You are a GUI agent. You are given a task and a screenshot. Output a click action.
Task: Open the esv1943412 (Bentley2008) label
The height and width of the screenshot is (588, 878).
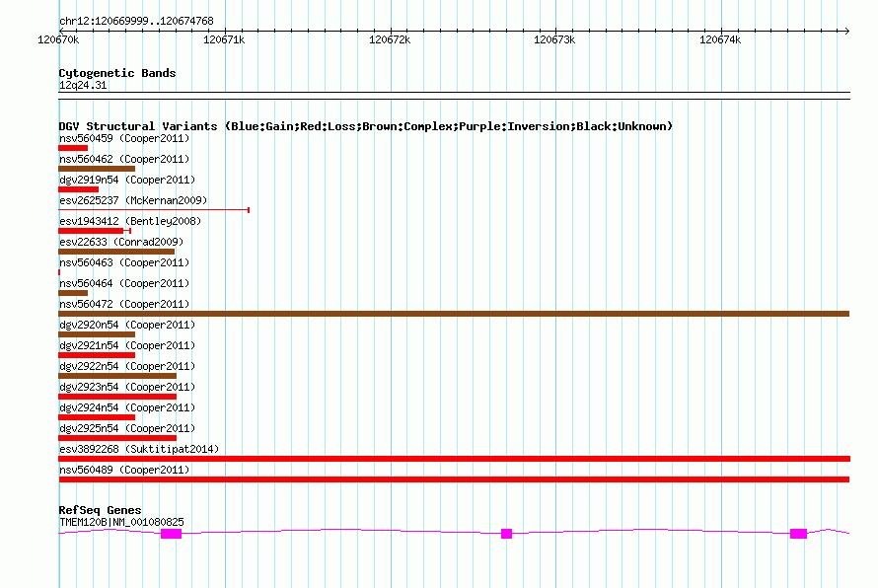(x=130, y=221)
